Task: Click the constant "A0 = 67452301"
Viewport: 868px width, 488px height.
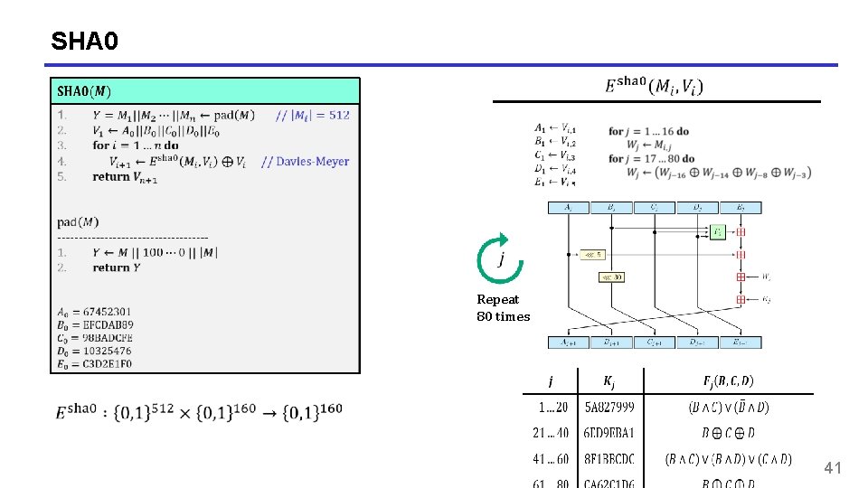Action: pos(94,312)
